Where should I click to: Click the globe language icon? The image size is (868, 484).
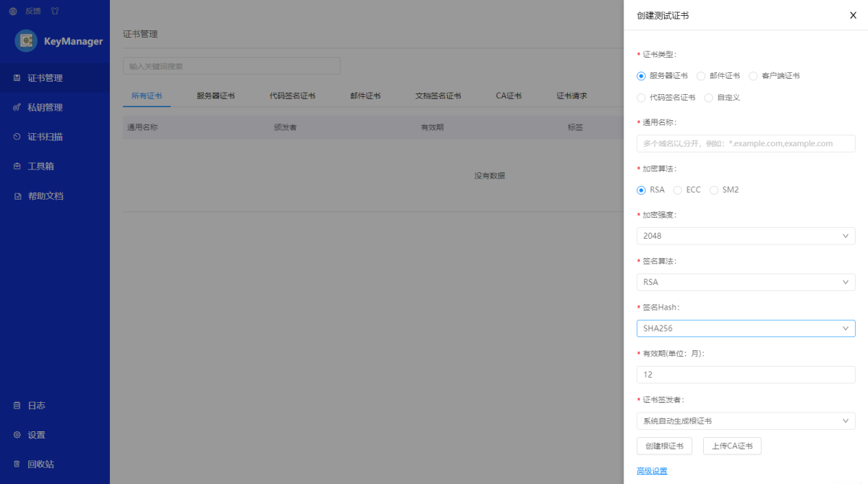(x=13, y=12)
